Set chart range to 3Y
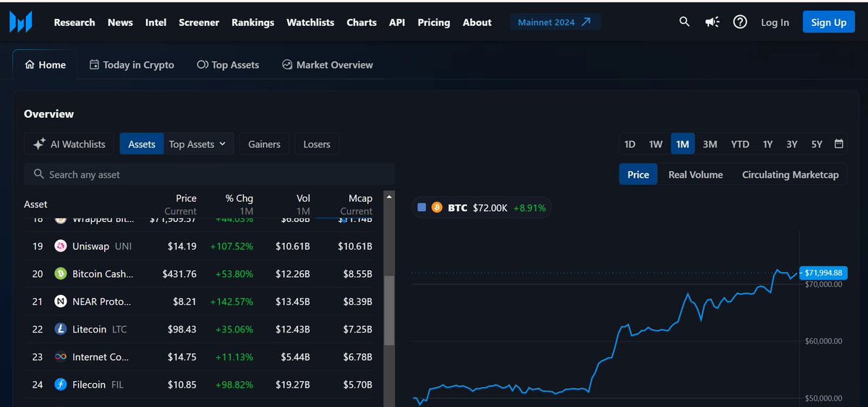The image size is (868, 407). click(792, 144)
